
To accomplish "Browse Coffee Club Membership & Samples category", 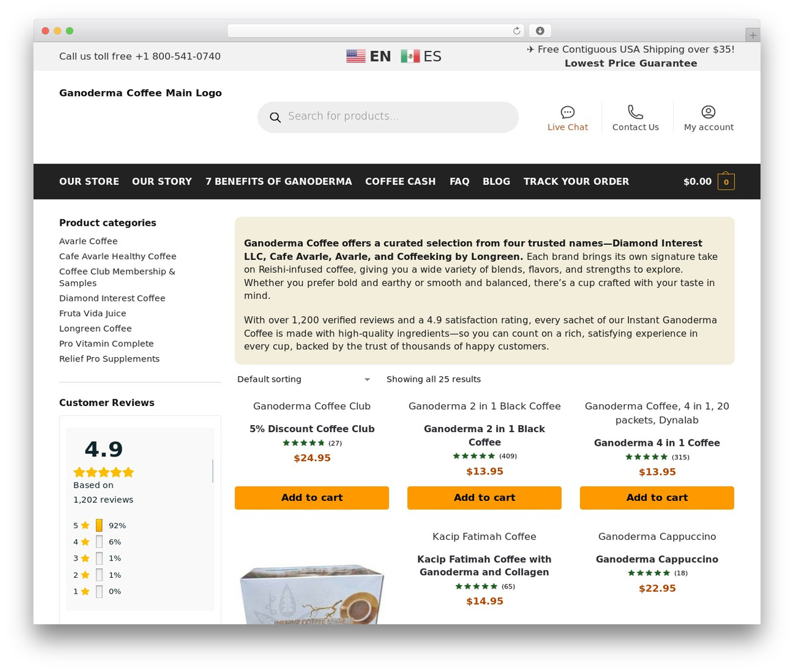I will click(117, 277).
